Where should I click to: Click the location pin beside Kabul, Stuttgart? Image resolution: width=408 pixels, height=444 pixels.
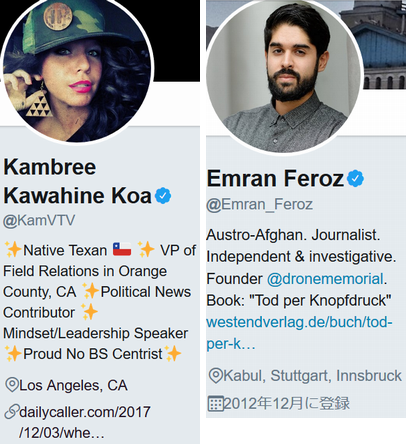point(215,376)
